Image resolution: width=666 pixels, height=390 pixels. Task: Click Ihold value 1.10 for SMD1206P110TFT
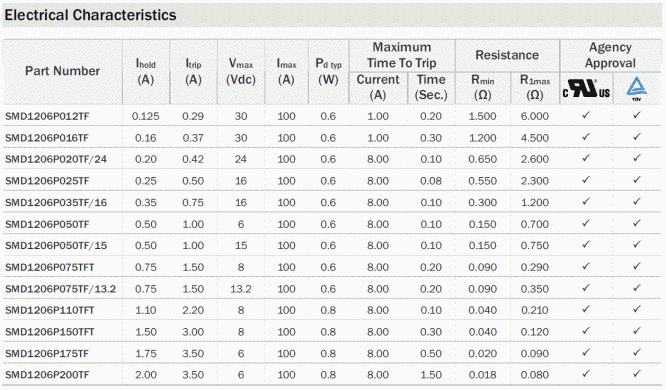point(146,310)
